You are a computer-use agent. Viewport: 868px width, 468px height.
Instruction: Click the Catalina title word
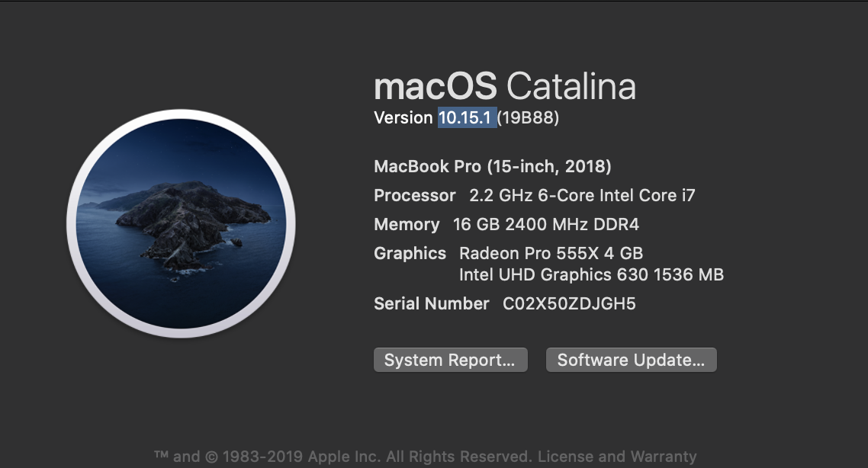[571, 87]
